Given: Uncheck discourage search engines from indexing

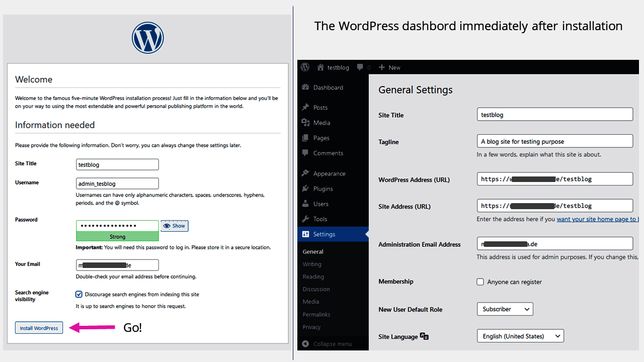Looking at the screenshot, I should 79,293.
